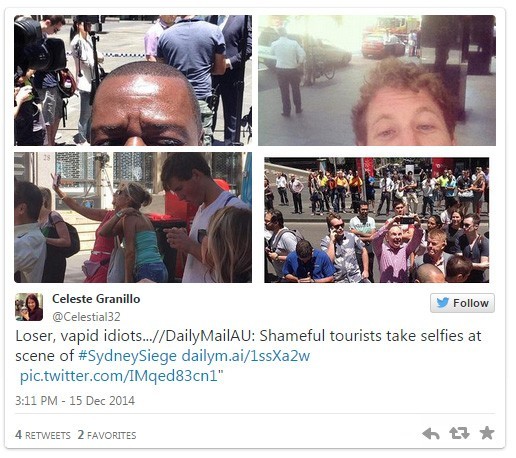Click the retweet icon
Screen dimensions: 516x458
[459, 433]
